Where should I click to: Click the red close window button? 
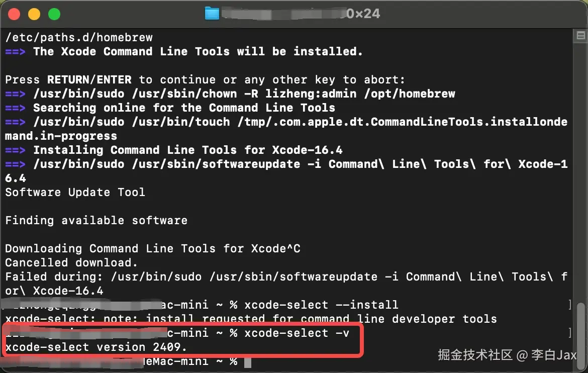click(15, 14)
